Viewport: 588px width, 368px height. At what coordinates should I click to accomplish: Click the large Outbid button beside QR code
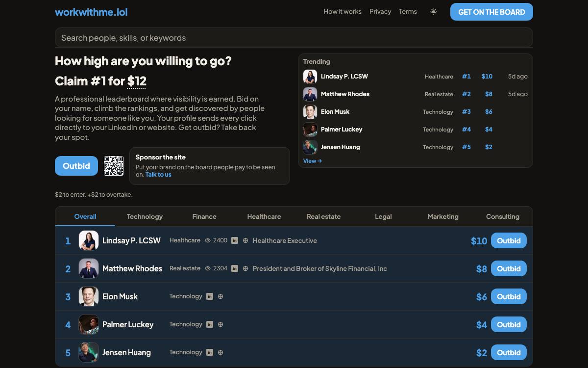[76, 166]
